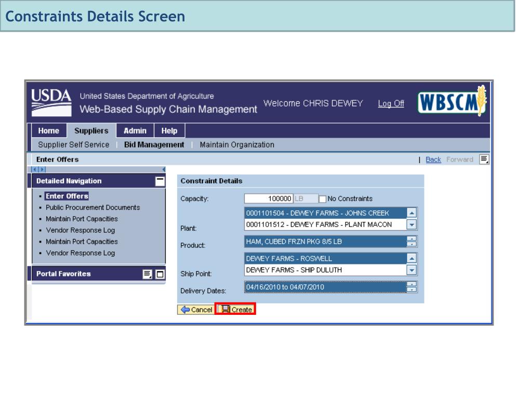Select Bid Management sub-tab
The width and height of the screenshot is (532, 399).
tap(154, 145)
